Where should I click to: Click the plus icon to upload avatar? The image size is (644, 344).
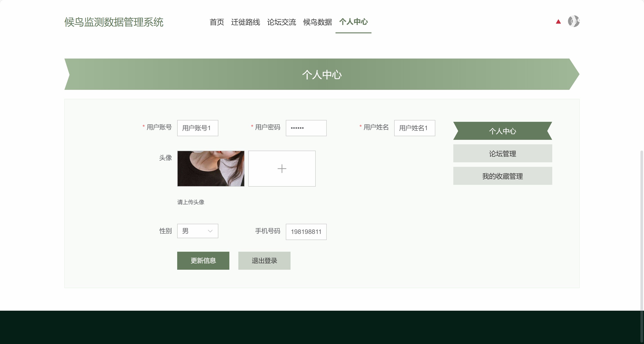point(282,168)
